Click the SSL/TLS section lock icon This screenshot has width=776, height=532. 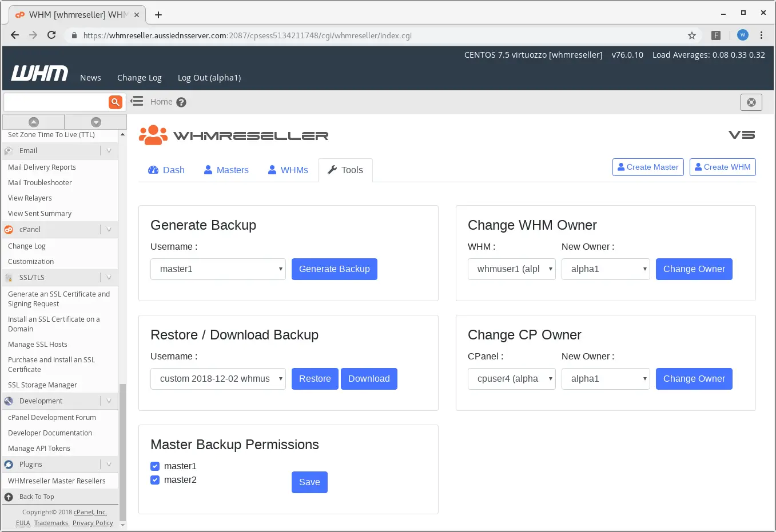point(9,278)
